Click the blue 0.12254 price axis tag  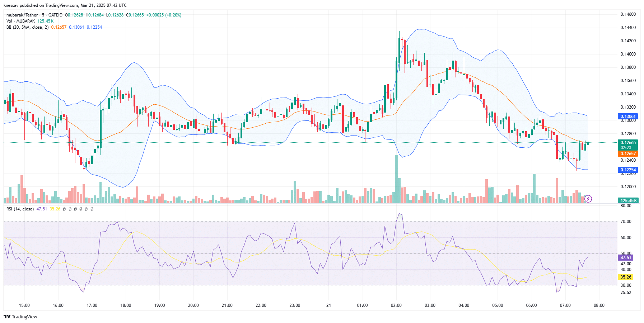pyautogui.click(x=628, y=170)
